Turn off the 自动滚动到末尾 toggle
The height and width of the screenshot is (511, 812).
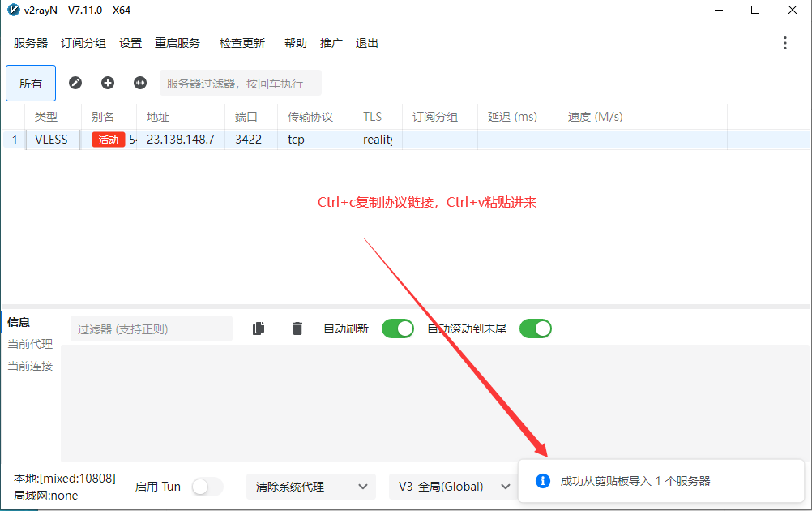[x=535, y=328]
